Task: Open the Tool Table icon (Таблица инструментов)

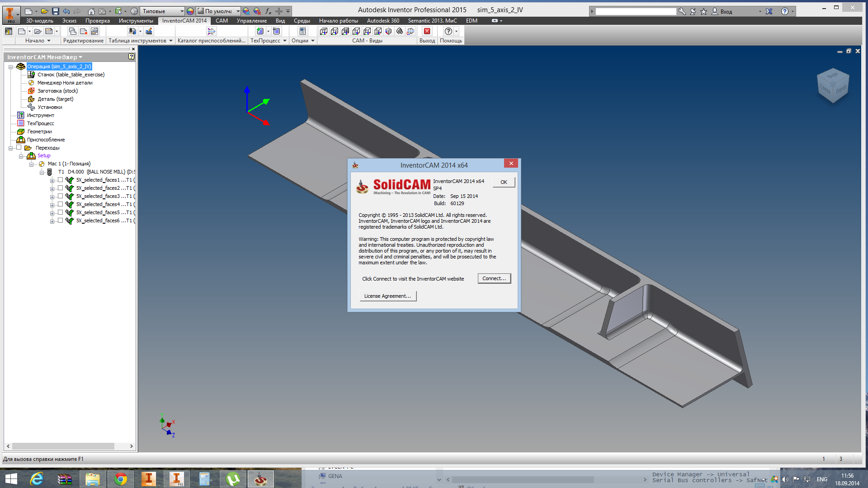Action: (132, 31)
